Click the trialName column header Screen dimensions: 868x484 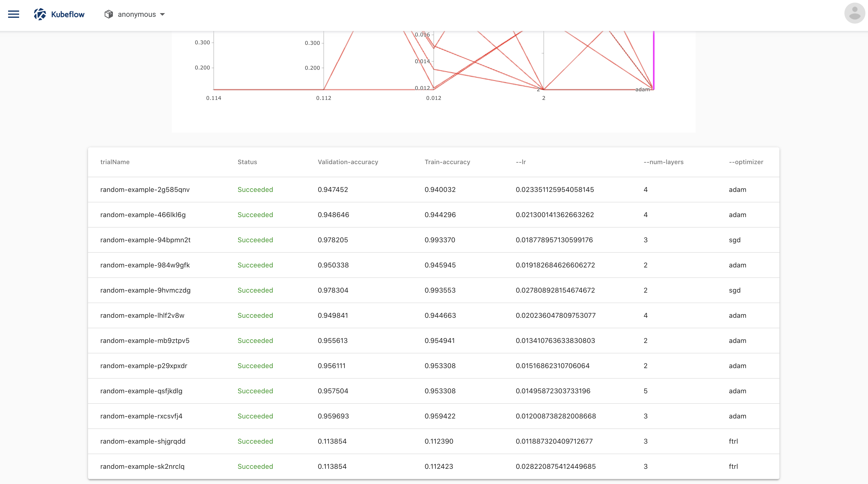115,162
